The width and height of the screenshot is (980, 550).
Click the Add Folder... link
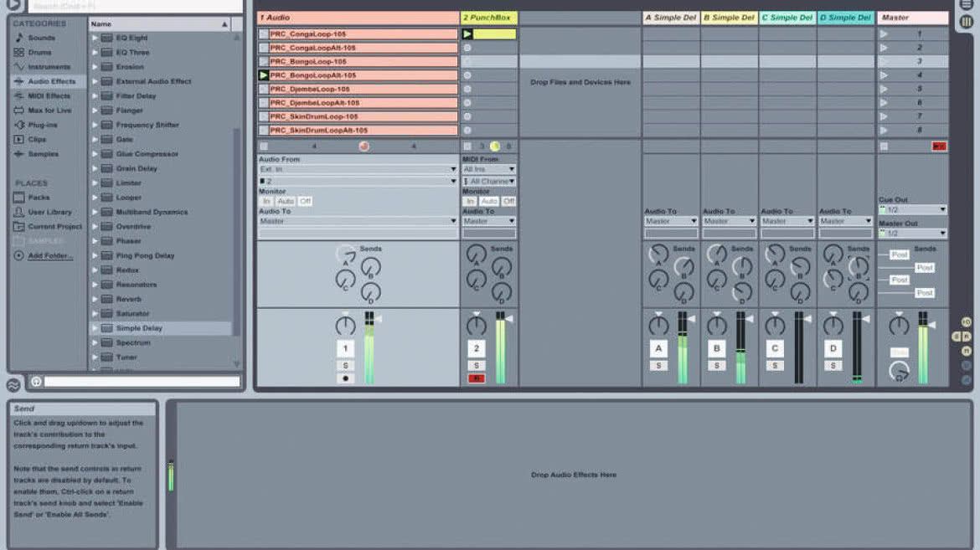tap(50, 255)
